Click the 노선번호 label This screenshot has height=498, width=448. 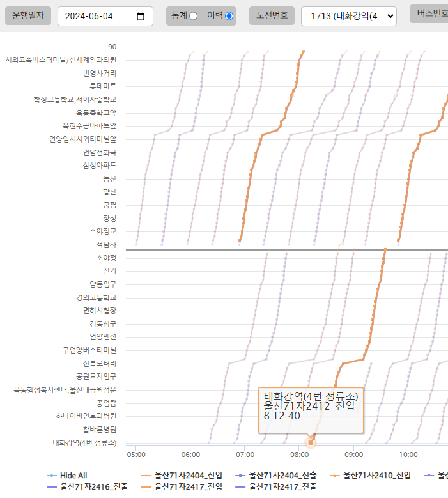[271, 16]
